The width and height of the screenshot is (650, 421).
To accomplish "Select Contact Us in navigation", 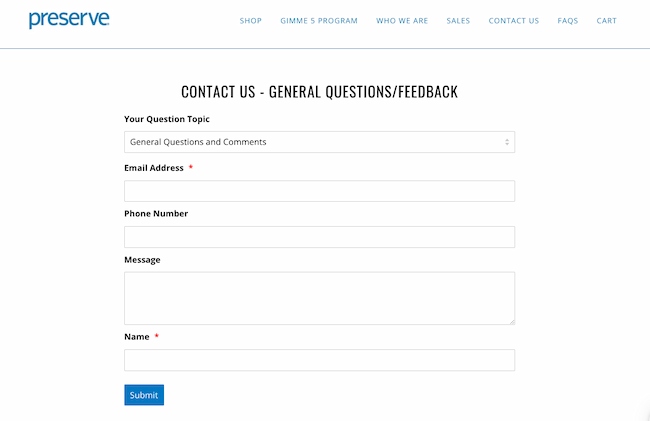I will coord(514,21).
